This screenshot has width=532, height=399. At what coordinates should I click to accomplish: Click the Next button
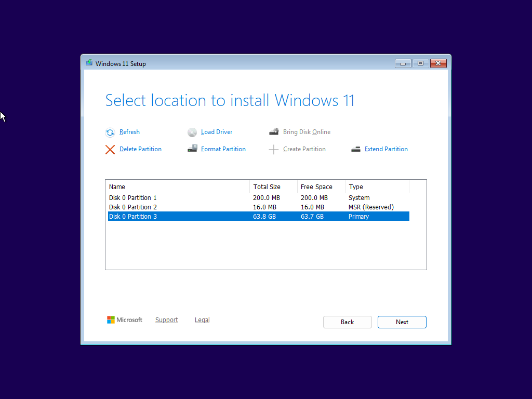(x=402, y=322)
